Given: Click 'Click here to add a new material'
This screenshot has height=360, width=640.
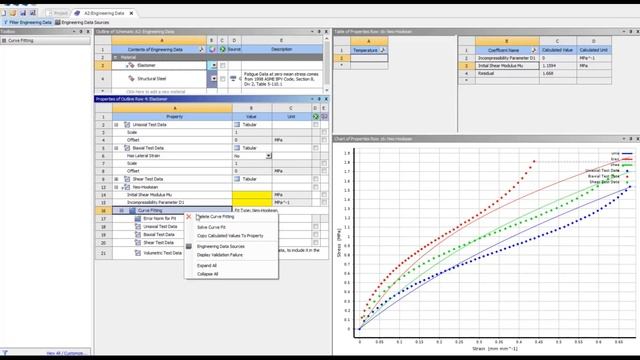Looking at the screenshot, I should pyautogui.click(x=156, y=92).
